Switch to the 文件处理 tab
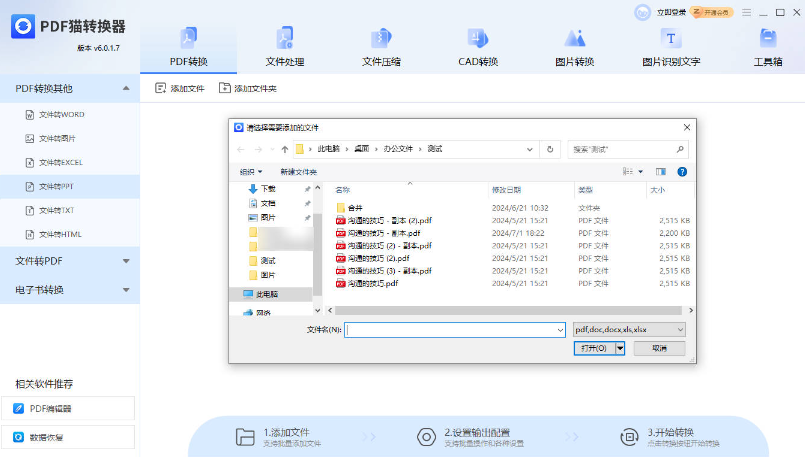805x457 pixels. 285,47
